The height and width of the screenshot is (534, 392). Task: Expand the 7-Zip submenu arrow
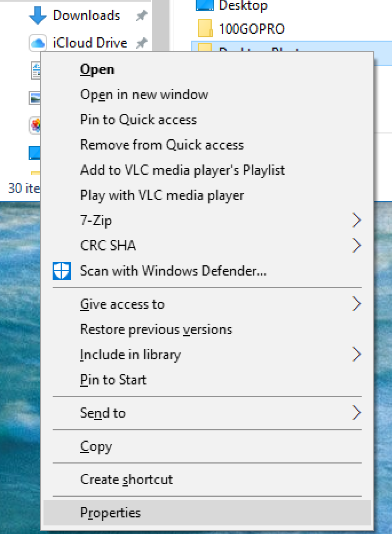click(356, 221)
